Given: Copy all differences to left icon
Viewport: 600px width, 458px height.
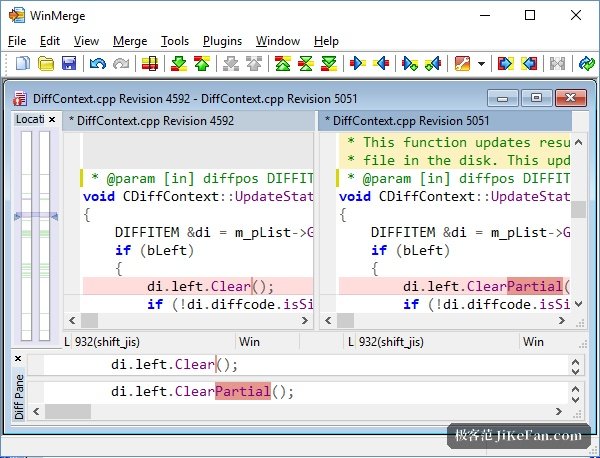Looking at the screenshot, I should (x=528, y=64).
